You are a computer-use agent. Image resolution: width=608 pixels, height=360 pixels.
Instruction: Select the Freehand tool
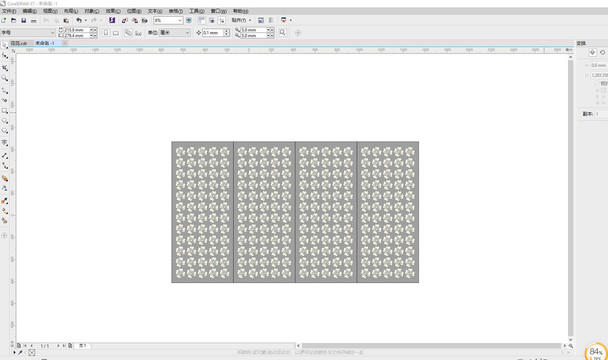click(5, 91)
